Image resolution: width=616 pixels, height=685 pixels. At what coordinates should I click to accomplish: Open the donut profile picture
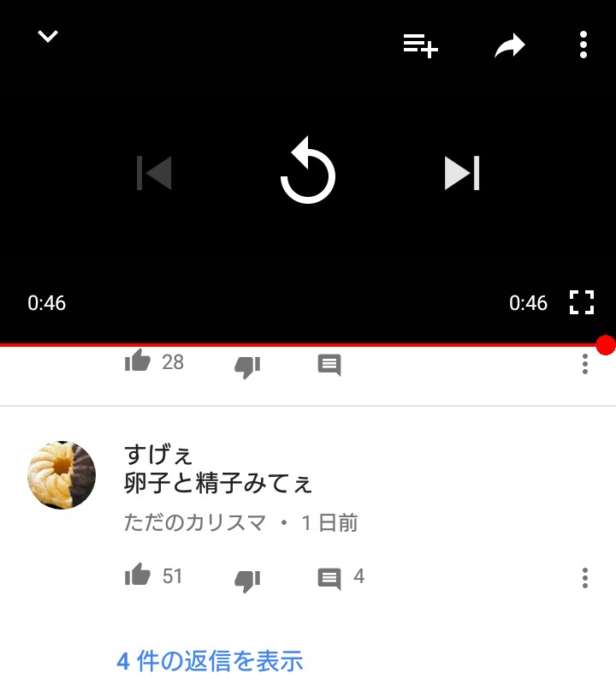(x=62, y=475)
